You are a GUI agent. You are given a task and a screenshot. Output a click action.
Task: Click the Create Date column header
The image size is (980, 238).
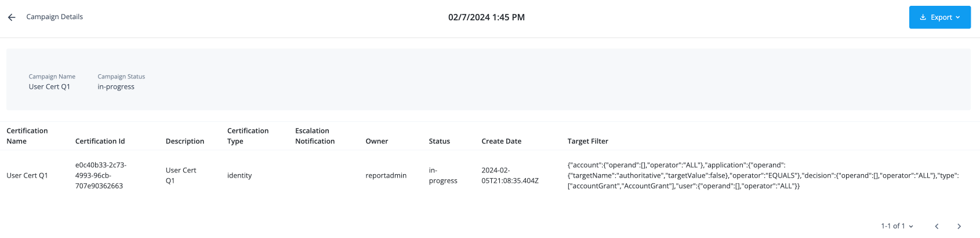click(501, 141)
